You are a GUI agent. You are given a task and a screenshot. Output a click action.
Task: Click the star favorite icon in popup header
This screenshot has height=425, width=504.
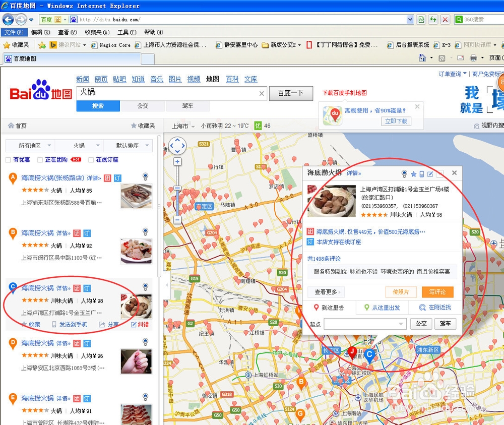413,174
